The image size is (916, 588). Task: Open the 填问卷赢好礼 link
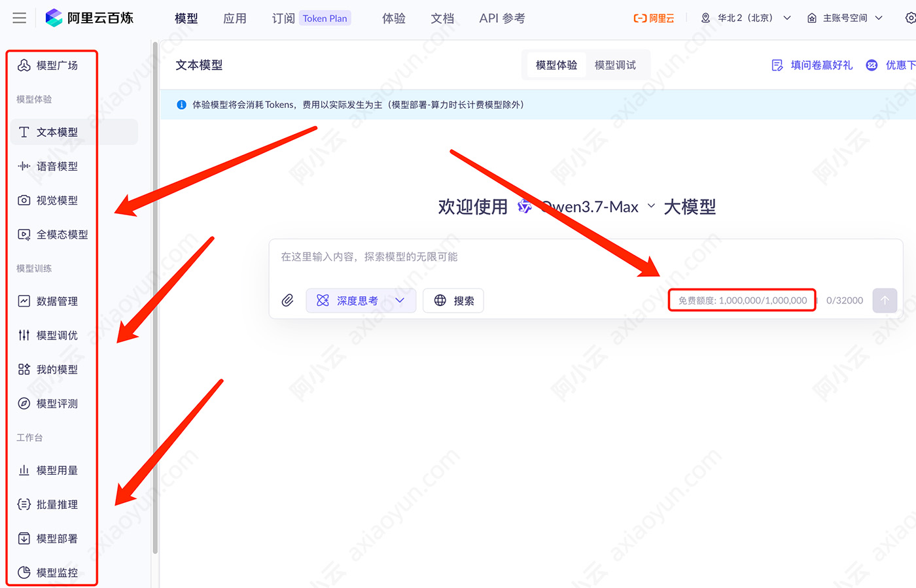coord(812,65)
